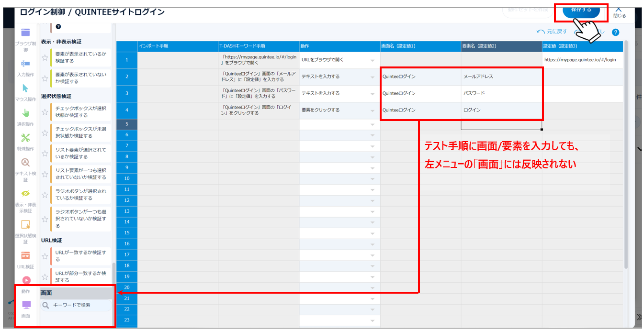Image resolution: width=644 pixels, height=330 pixels.
Task: Open the ブラウザ制御 category icon
Action: (26, 33)
